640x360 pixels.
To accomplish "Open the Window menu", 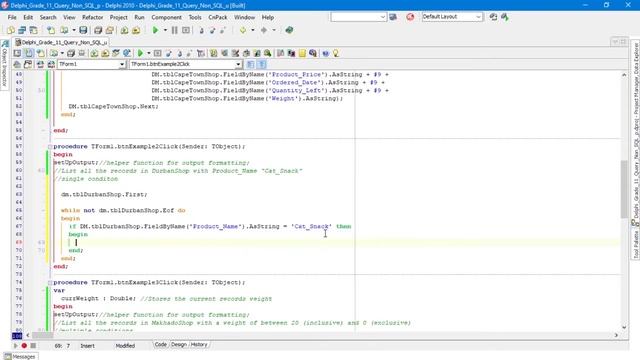I will (244, 17).
